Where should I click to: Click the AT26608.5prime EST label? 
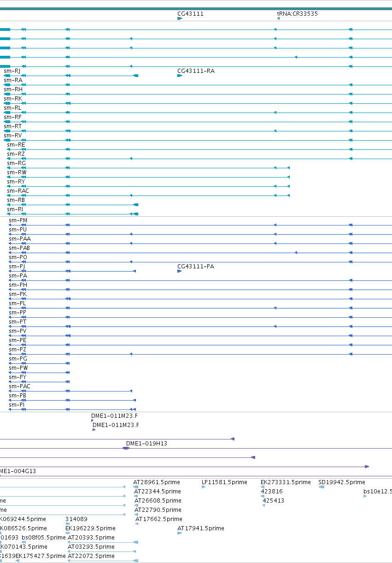coord(158,501)
